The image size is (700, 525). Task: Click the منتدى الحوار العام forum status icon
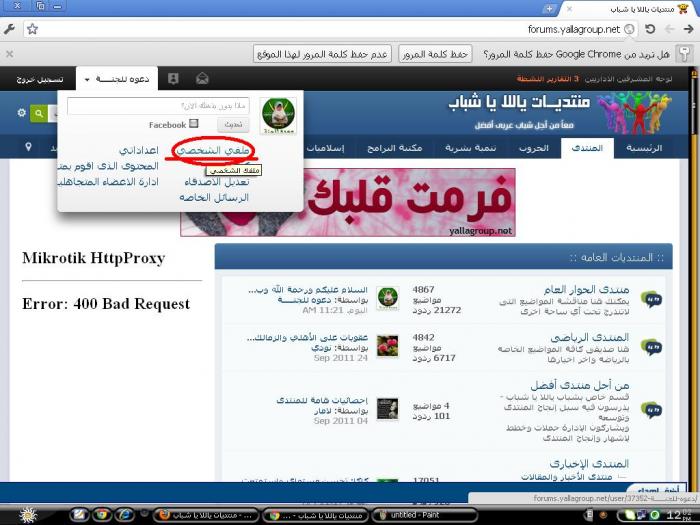(x=651, y=299)
